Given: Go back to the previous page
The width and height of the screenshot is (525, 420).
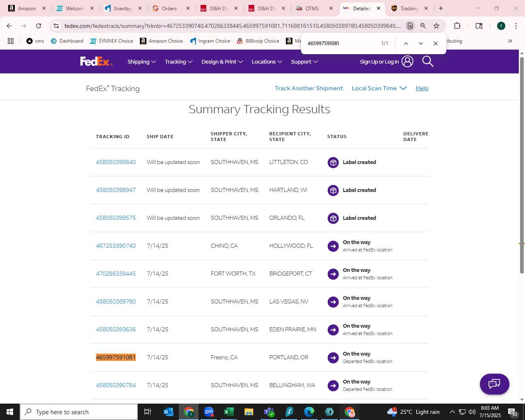Looking at the screenshot, I should pos(9,26).
